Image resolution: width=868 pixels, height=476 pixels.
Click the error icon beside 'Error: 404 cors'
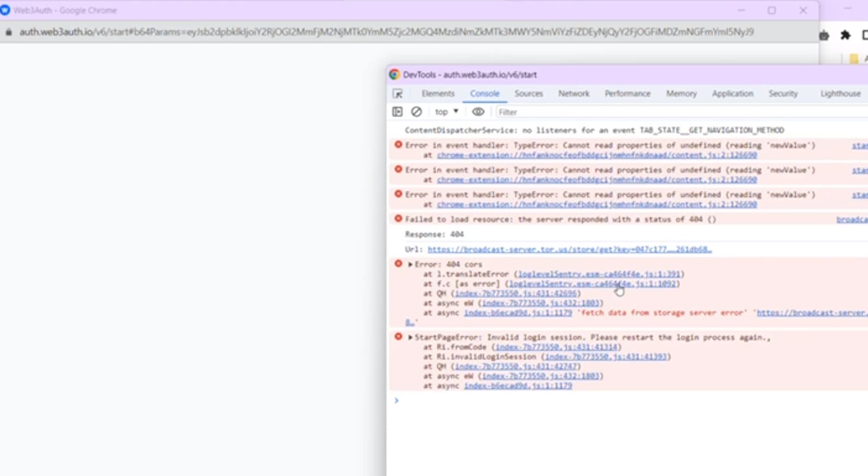[398, 264]
